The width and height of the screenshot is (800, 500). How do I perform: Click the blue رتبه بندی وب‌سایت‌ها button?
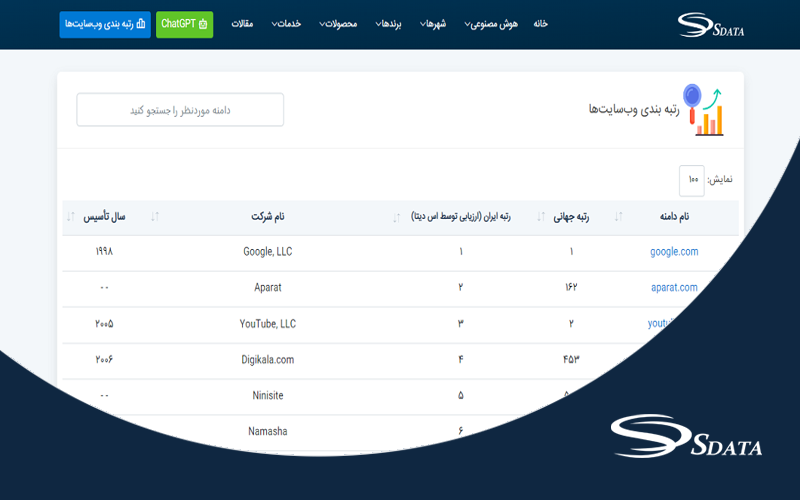(x=105, y=24)
